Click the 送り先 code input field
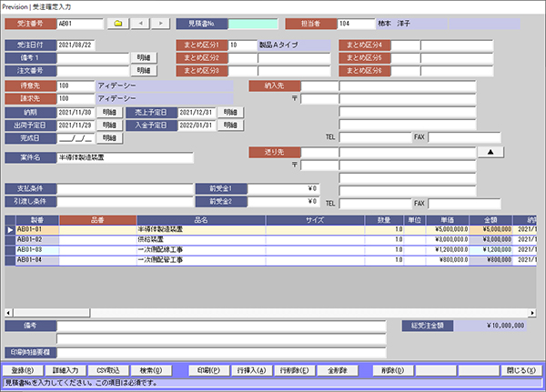Image resolution: width=546 pixels, height=392 pixels. tap(319, 152)
